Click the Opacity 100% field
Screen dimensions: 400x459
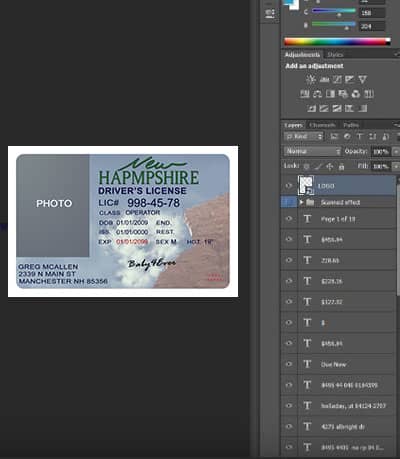(380, 152)
